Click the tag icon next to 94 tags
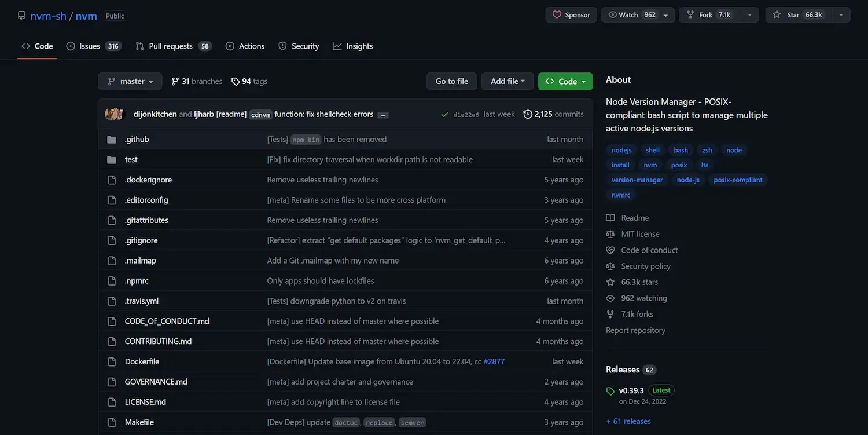 [236, 82]
